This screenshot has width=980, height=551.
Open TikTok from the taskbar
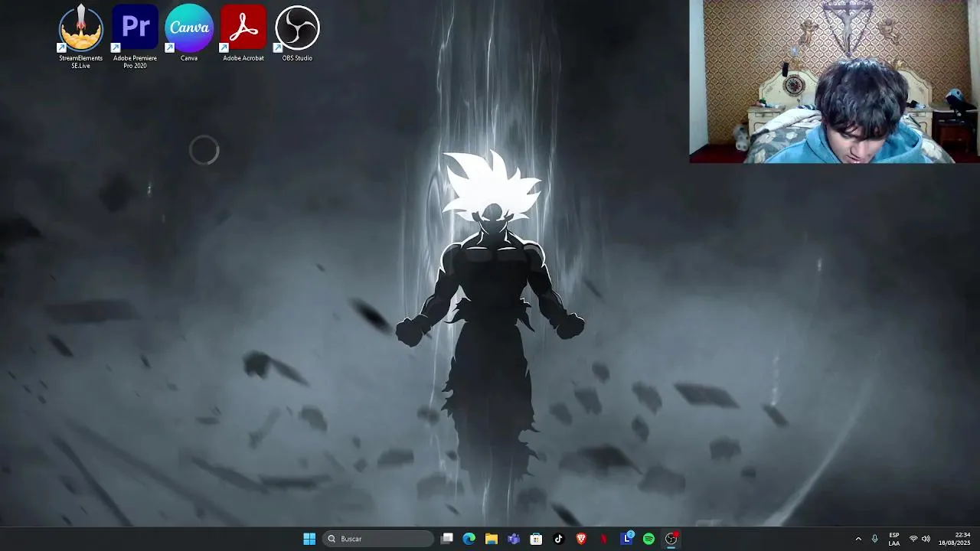coord(558,539)
